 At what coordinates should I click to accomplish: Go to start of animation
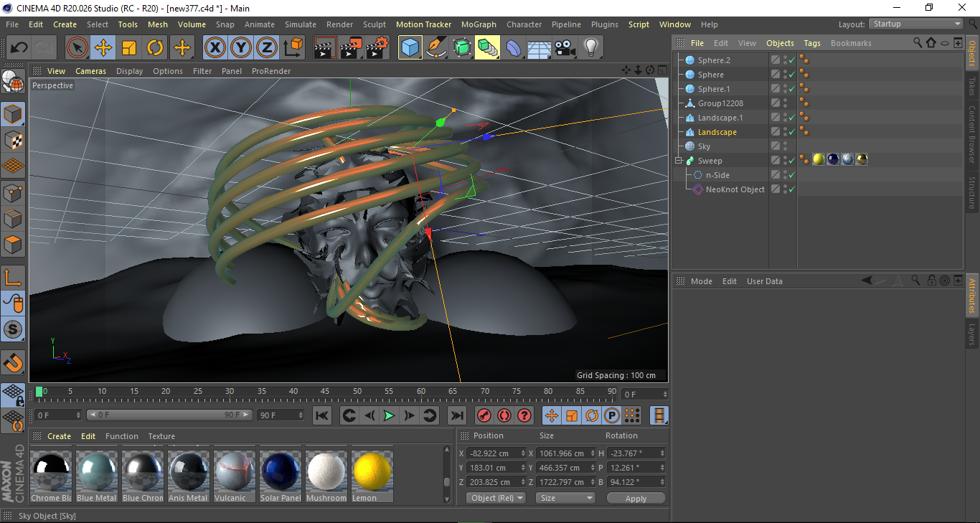click(x=322, y=415)
